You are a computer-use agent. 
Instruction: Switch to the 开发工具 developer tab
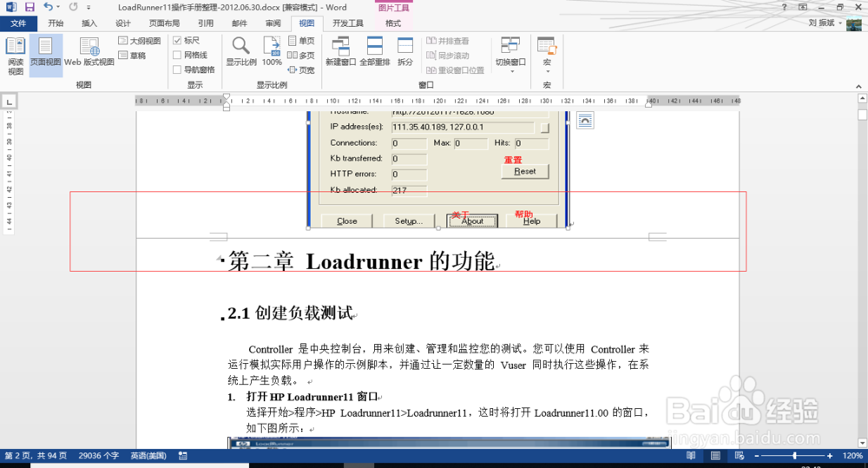(348, 23)
